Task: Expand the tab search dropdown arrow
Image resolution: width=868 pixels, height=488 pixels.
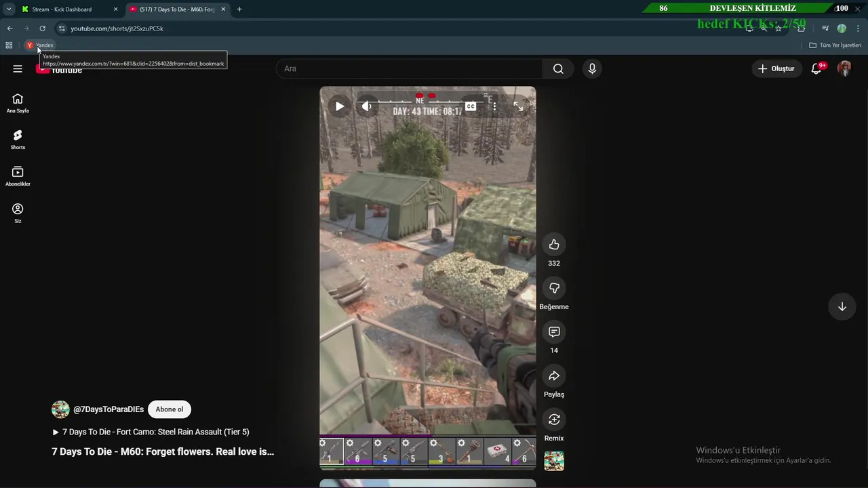Action: (x=9, y=9)
